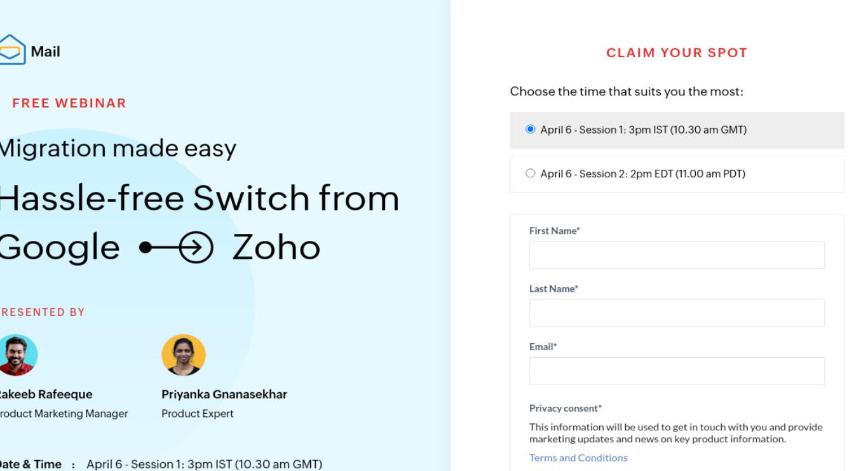Click the Date & Time session details line
This screenshot has height=471, width=868.
click(x=160, y=464)
